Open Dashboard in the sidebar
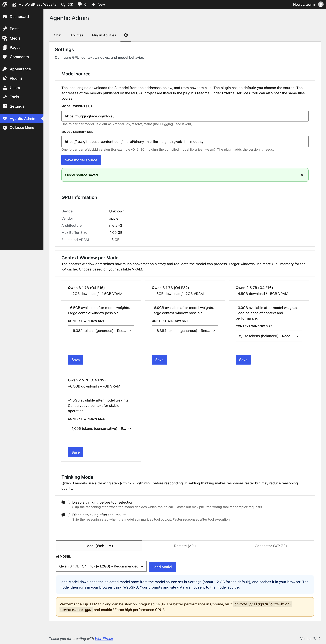This screenshot has width=326, height=644. pos(22,16)
